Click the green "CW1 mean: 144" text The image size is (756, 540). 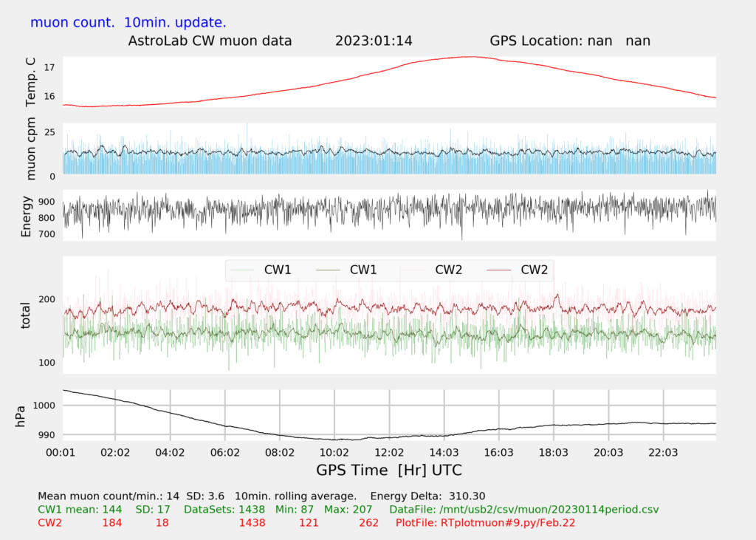coord(80,510)
